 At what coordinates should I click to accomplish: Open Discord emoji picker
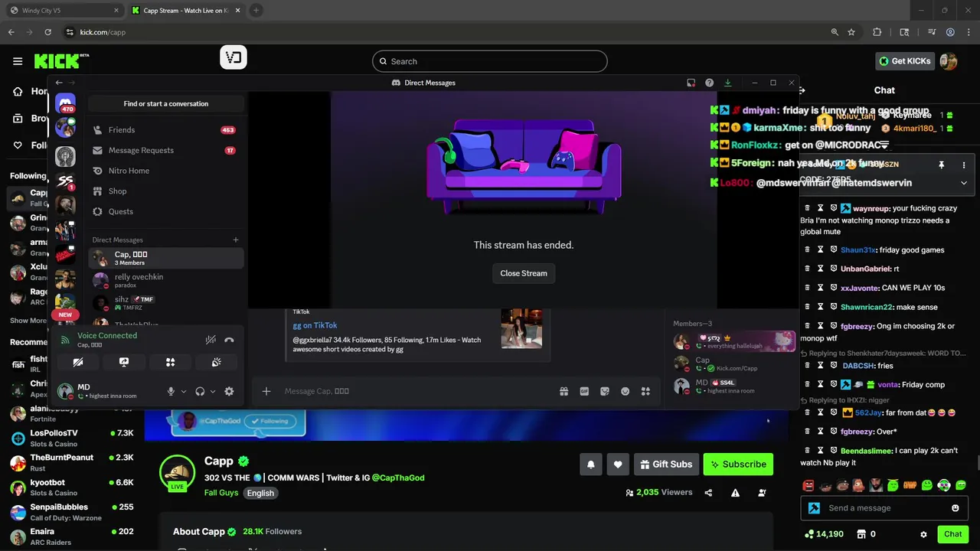(625, 391)
